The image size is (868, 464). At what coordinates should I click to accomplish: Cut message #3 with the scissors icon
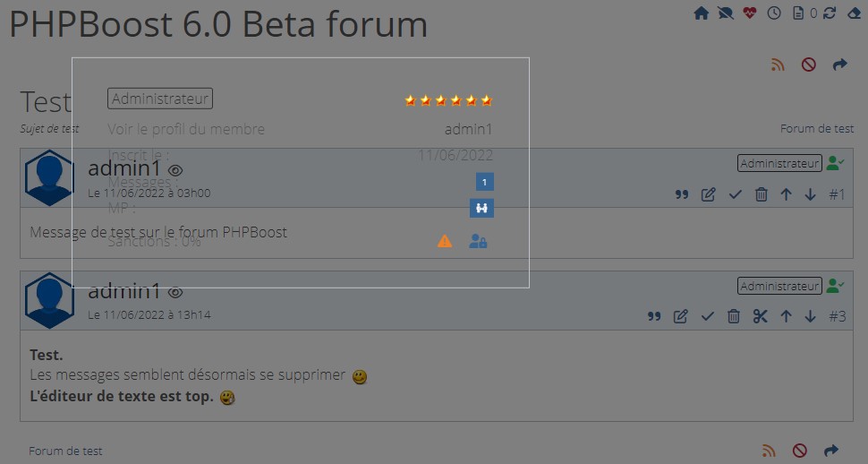pyautogui.click(x=760, y=316)
